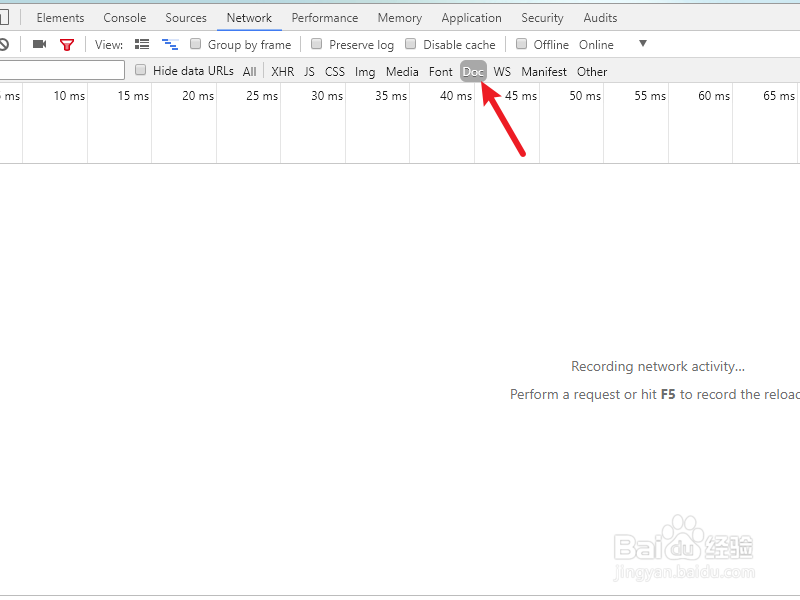The width and height of the screenshot is (800, 600).
Task: Click 'Recording network activity…' text
Action: coord(658,366)
